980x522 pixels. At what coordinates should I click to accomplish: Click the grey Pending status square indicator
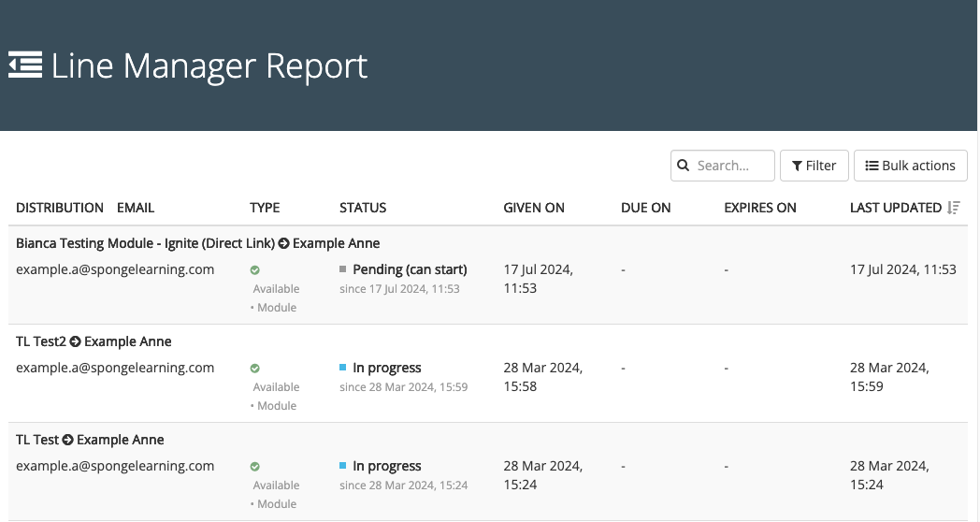[x=343, y=269]
